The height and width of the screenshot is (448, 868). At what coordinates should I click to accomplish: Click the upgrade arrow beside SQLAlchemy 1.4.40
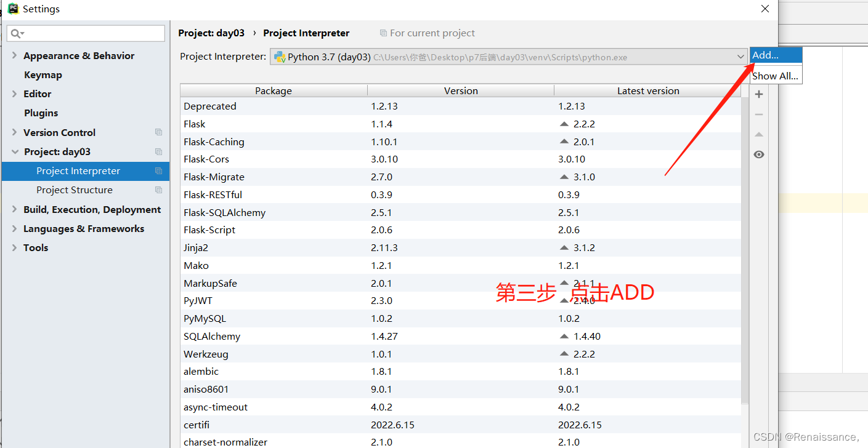(564, 336)
